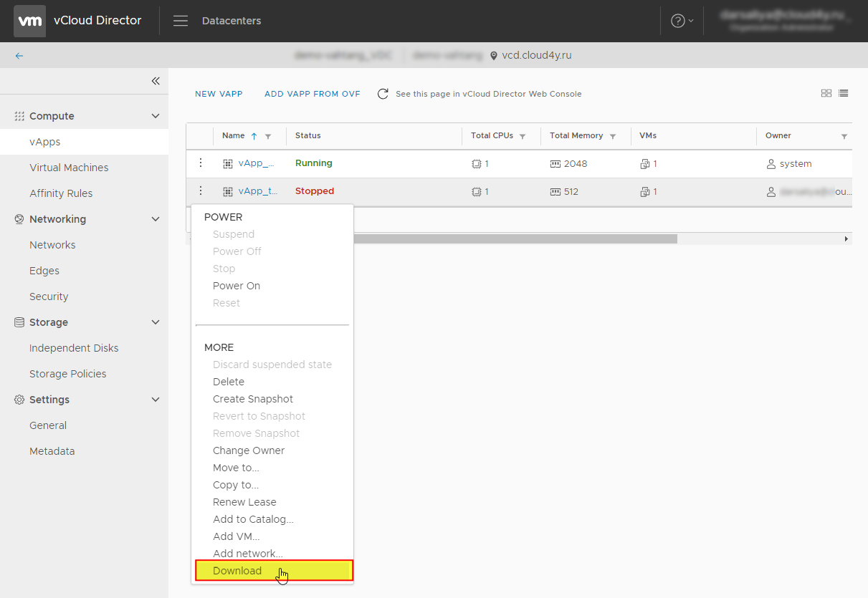
Task: Click Datacenters in the top bar
Action: coord(232,21)
